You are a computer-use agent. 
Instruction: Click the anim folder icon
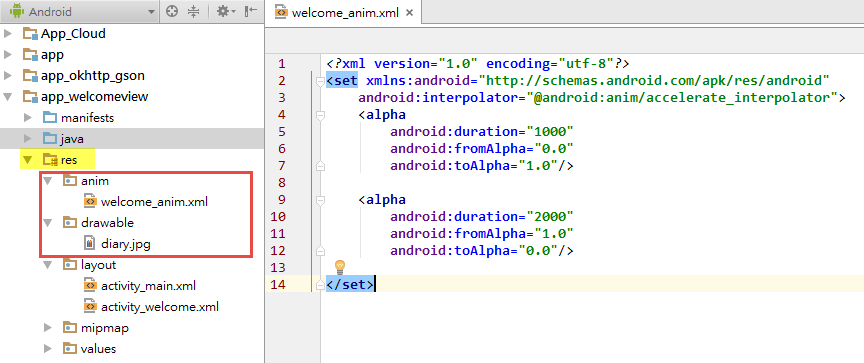[x=69, y=181]
